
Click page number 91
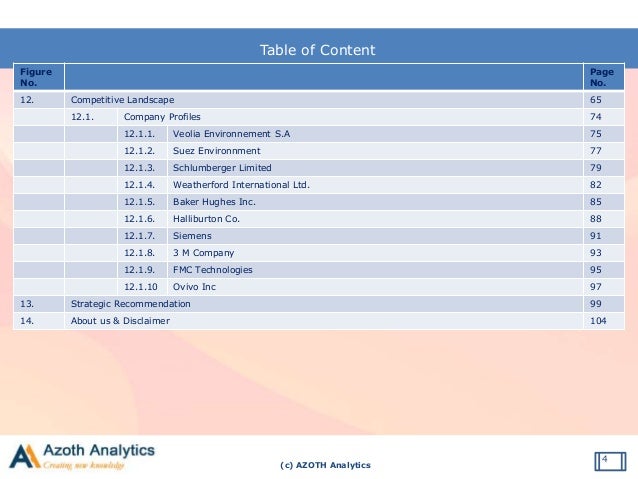[596, 236]
